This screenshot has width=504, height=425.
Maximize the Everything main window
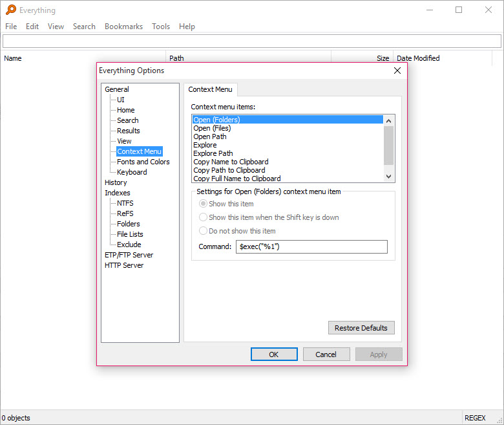point(459,10)
